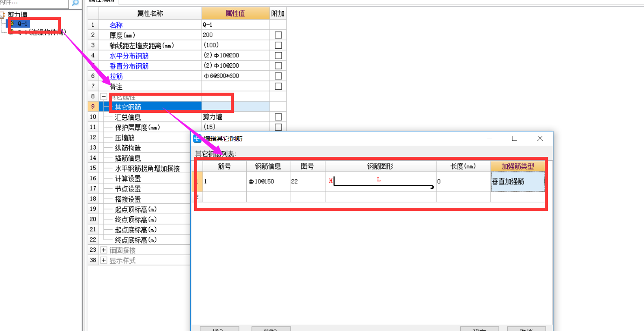Screen dimensions: 644x331
Task: Click the 剪力墙 value of 汇总信息
Action: [x=236, y=117]
